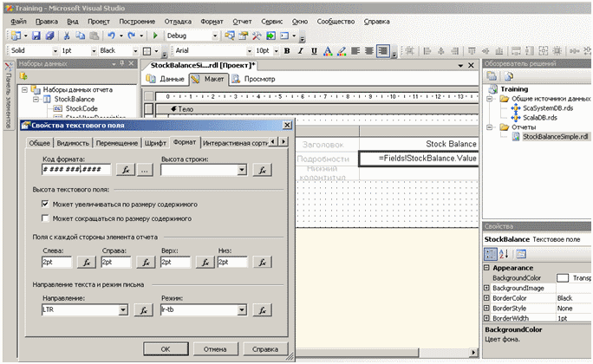Switch to the Просмотр preview tab
The height and width of the screenshot is (364, 593).
[253, 79]
